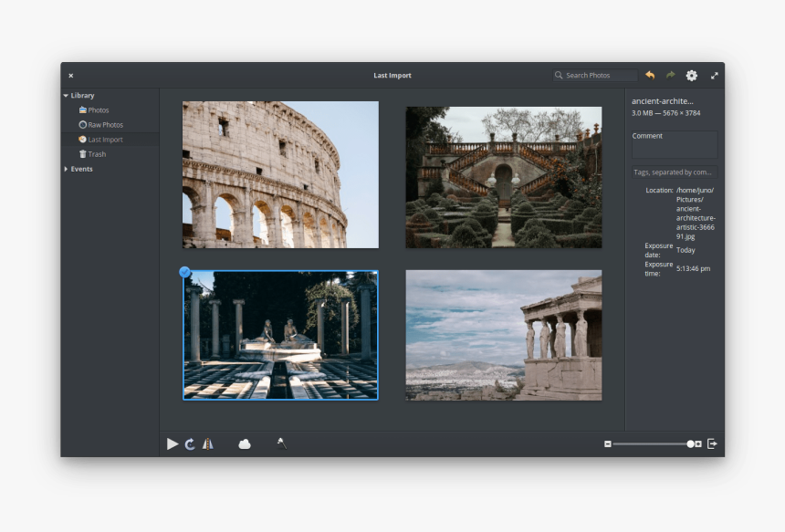Publish photos using the cloud icon
Screen dimensions: 785x532
coord(245,443)
